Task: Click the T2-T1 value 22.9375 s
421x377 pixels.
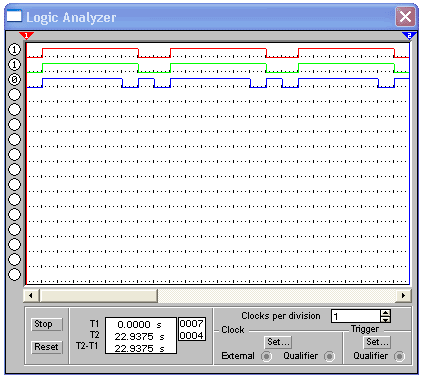Action: (140, 349)
